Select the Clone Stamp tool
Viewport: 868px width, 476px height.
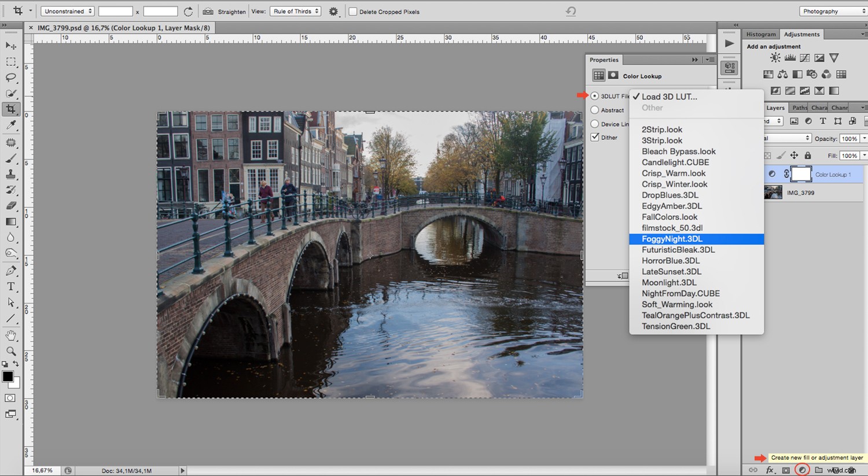(12, 174)
